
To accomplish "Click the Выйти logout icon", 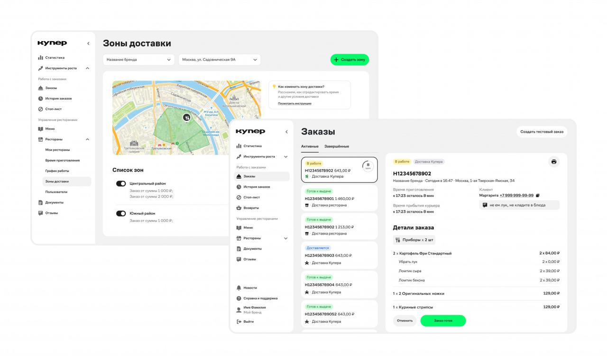I will tap(239, 321).
